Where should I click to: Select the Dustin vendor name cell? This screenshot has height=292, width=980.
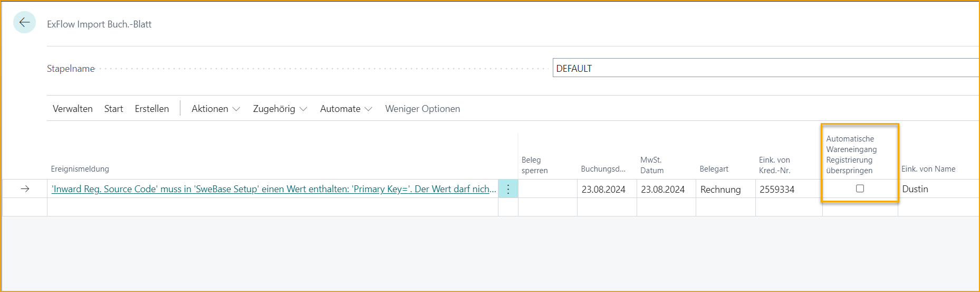pos(938,189)
